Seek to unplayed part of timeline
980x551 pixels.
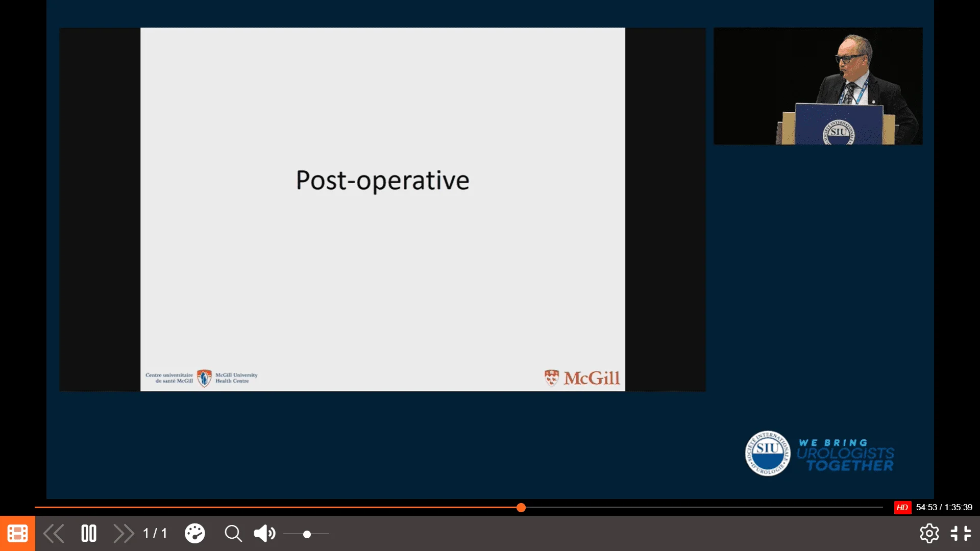(704, 508)
